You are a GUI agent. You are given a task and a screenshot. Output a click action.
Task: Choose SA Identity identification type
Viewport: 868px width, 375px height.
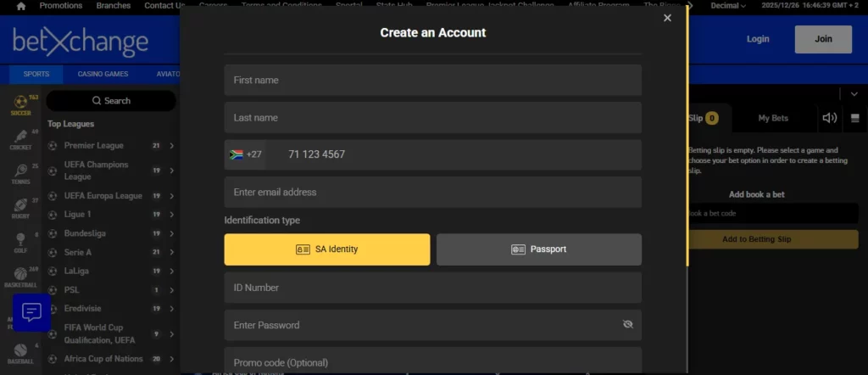click(x=327, y=249)
